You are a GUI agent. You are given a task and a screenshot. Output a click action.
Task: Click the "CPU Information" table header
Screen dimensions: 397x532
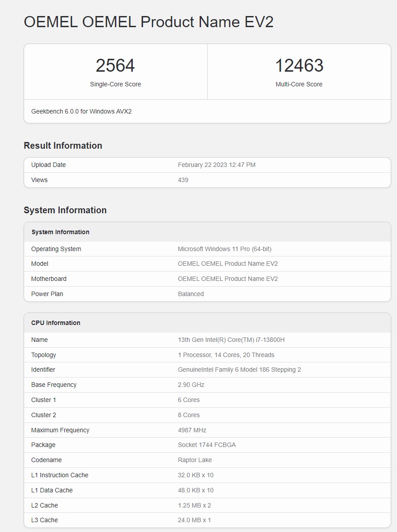[x=207, y=323]
